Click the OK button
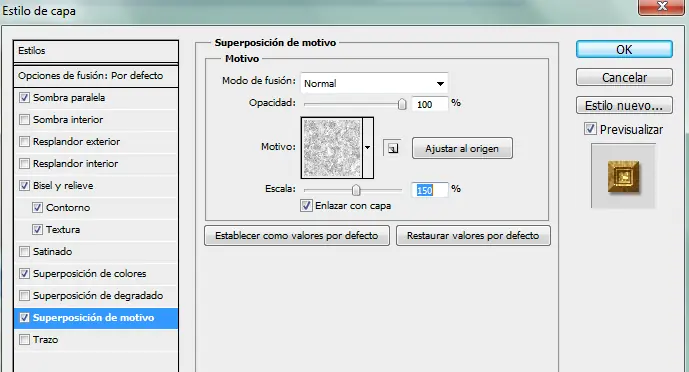Viewport: 689px width, 372px height. click(x=624, y=50)
